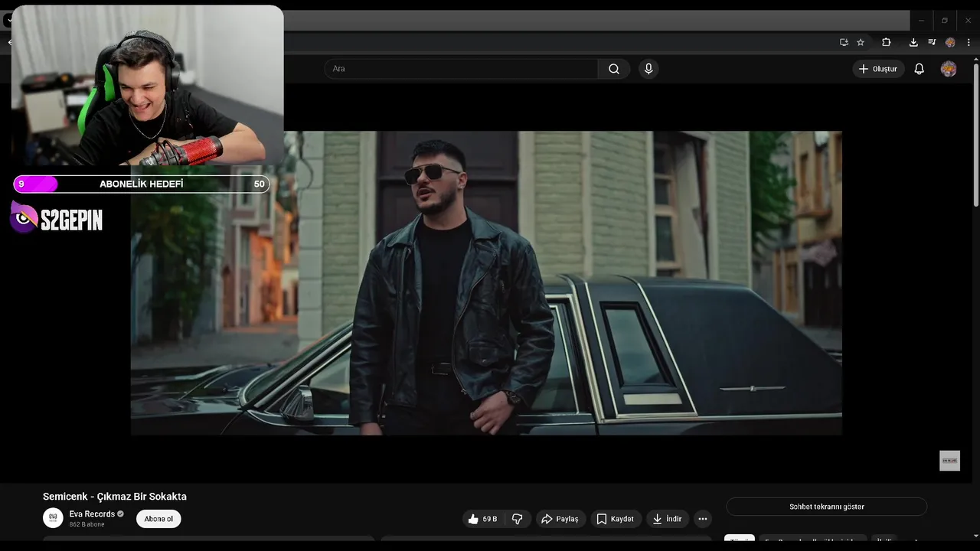
Task: Open browser extensions puzzle icon
Action: click(x=887, y=42)
